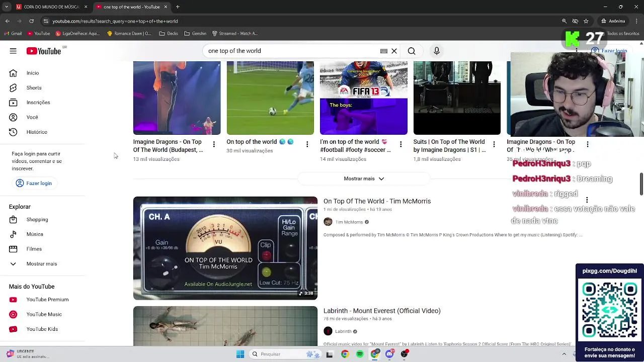
Task: Play the Tim McMorris video thumbnail
Action: click(x=225, y=248)
